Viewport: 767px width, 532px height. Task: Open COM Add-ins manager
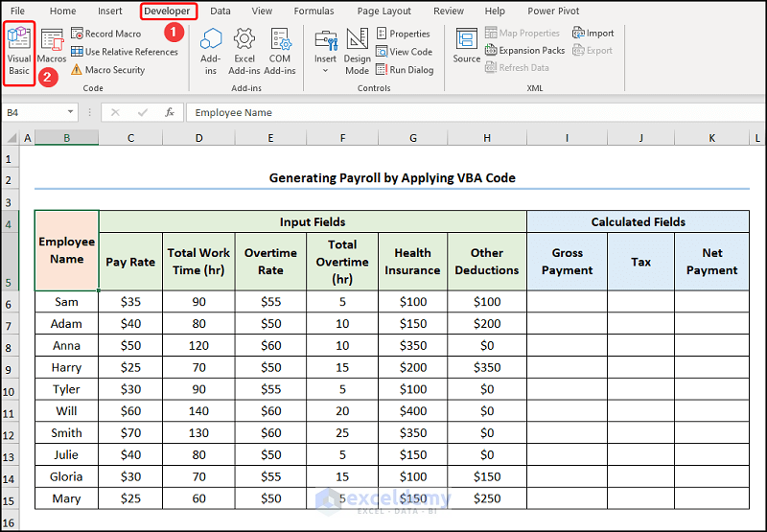pyautogui.click(x=280, y=51)
